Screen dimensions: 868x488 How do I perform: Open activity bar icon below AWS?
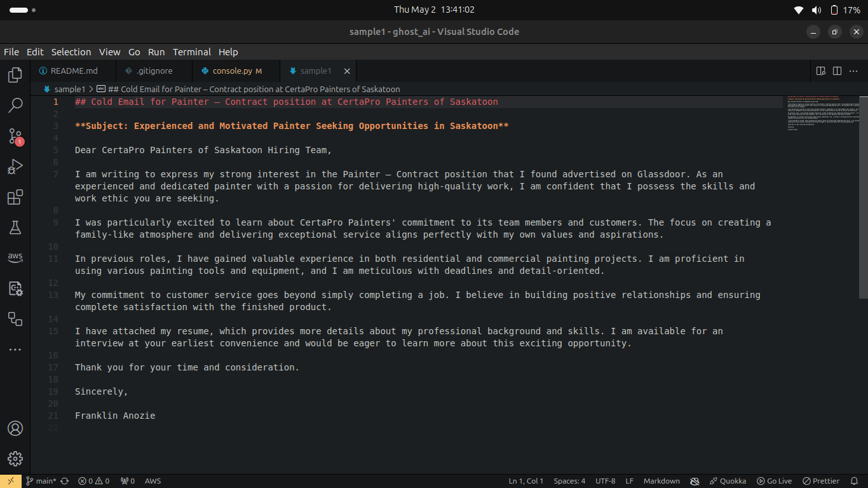(x=15, y=288)
